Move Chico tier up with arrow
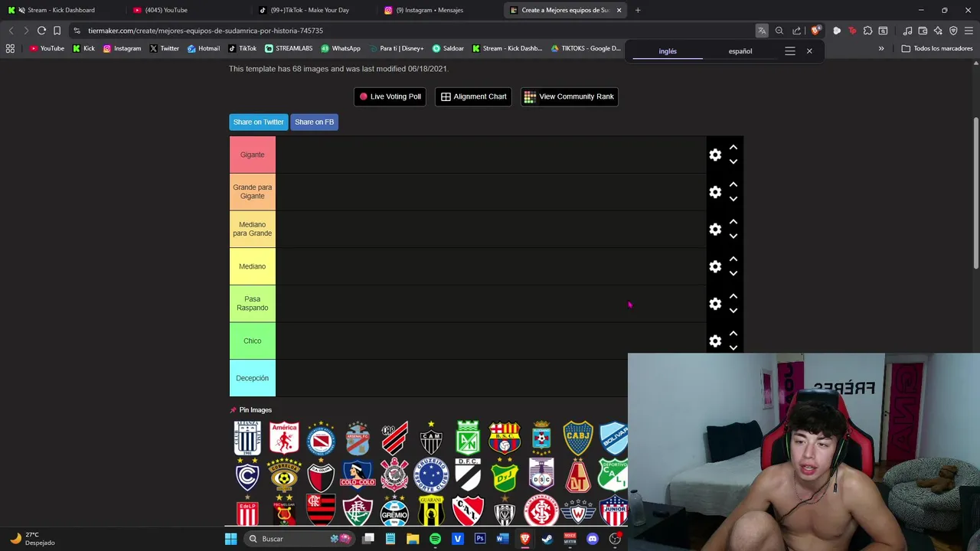Image resolution: width=980 pixels, height=551 pixels. tap(733, 334)
